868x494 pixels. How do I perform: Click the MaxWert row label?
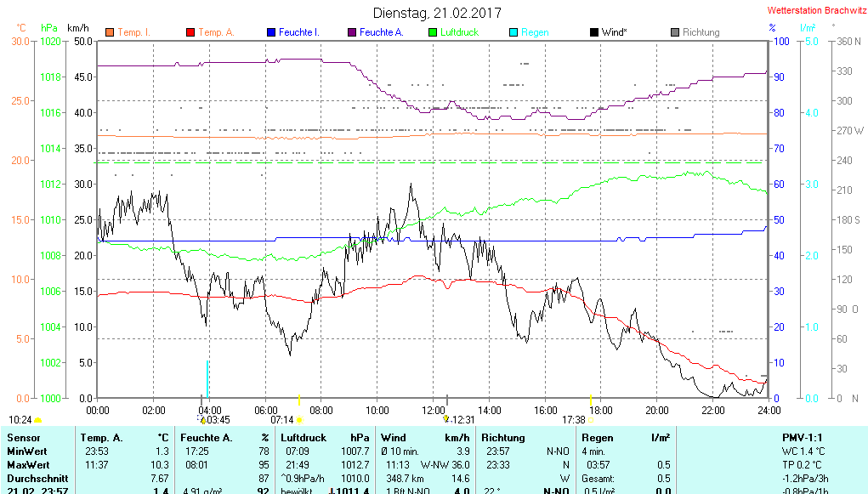[28, 465]
